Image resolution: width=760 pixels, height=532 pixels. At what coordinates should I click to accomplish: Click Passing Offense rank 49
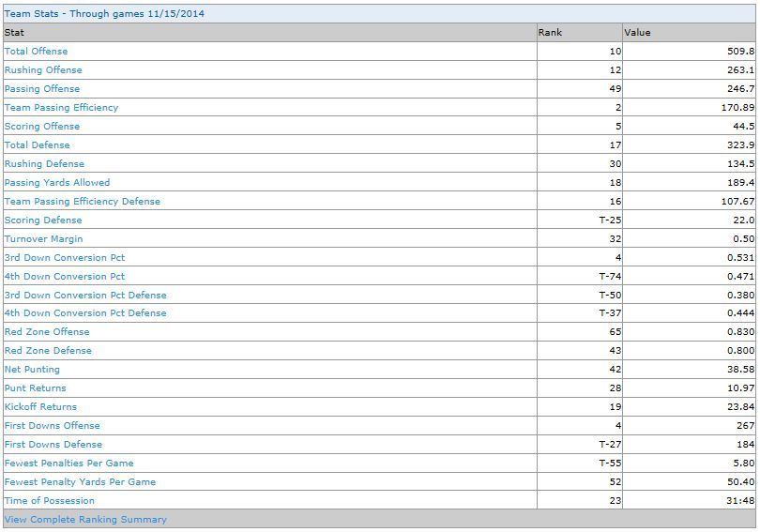[x=616, y=89]
